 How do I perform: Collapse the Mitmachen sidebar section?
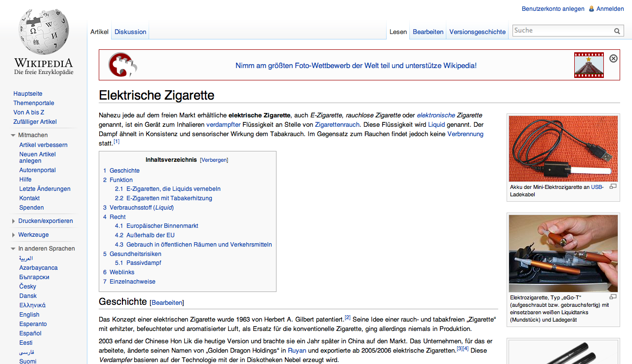point(13,135)
